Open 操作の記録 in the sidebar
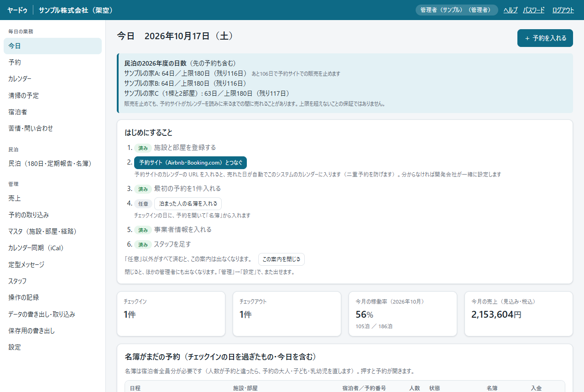 pyautogui.click(x=52, y=297)
